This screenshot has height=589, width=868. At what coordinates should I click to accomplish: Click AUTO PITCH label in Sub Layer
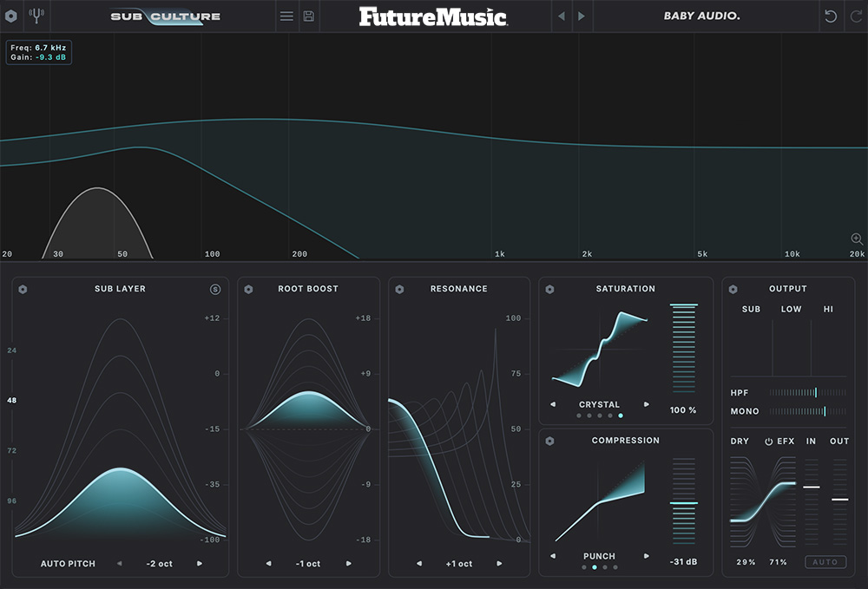click(68, 564)
